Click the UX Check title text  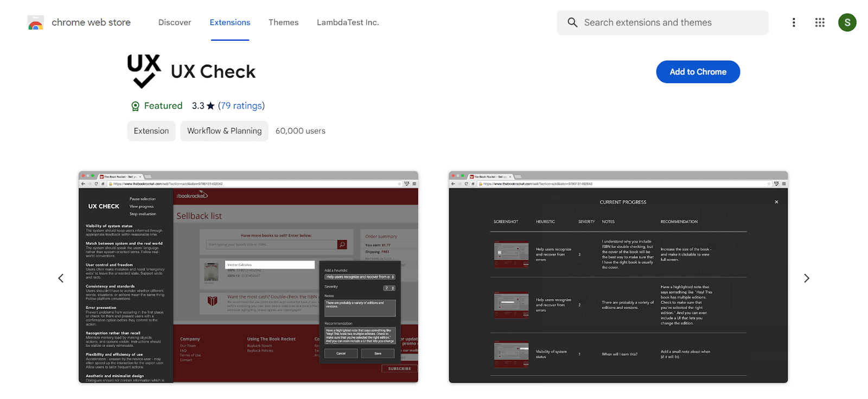pos(213,72)
